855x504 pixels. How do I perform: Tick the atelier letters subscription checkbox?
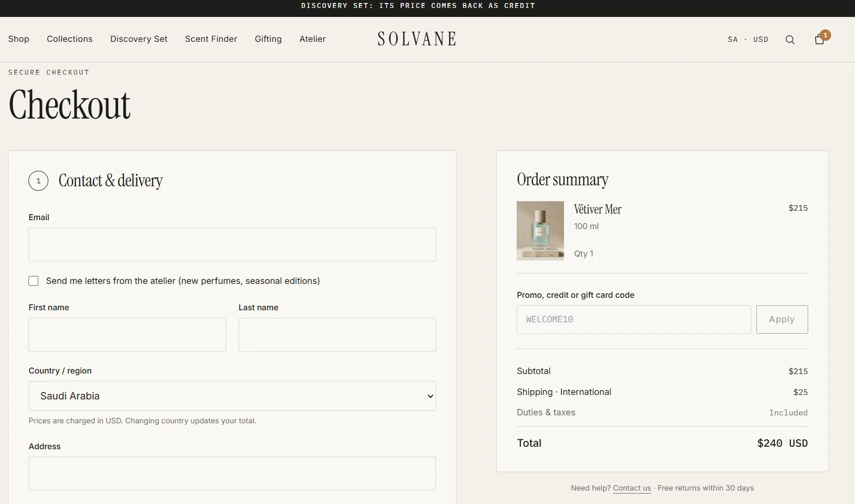tap(33, 281)
